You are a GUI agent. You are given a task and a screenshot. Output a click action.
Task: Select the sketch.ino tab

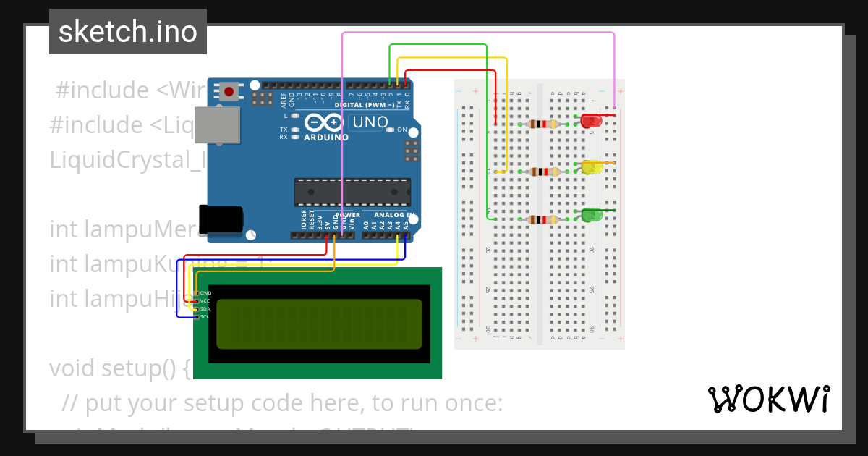[127, 31]
